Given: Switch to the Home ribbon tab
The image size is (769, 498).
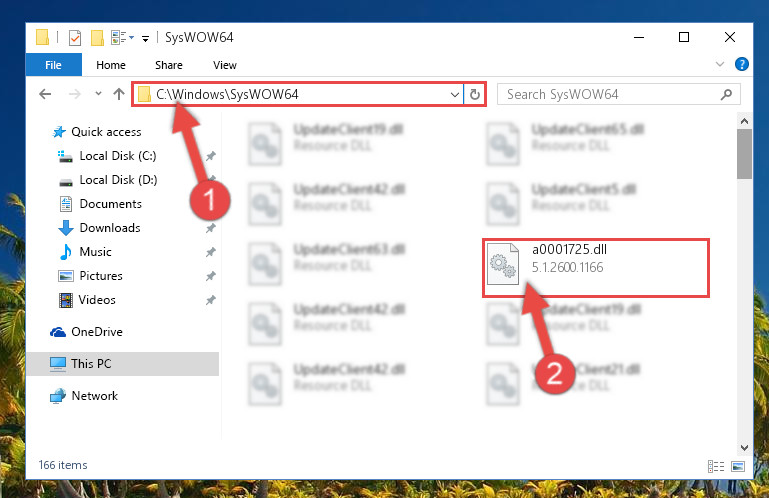Looking at the screenshot, I should coord(111,65).
